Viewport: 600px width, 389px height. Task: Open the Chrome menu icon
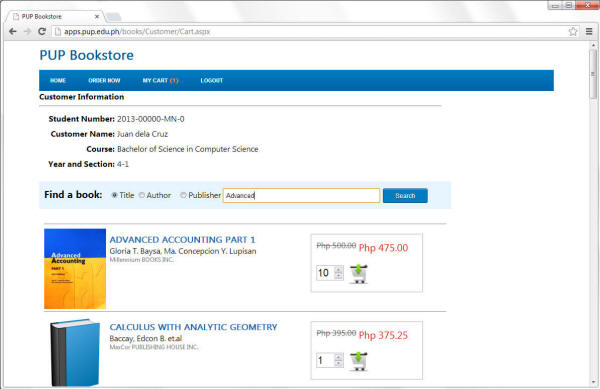(x=589, y=31)
